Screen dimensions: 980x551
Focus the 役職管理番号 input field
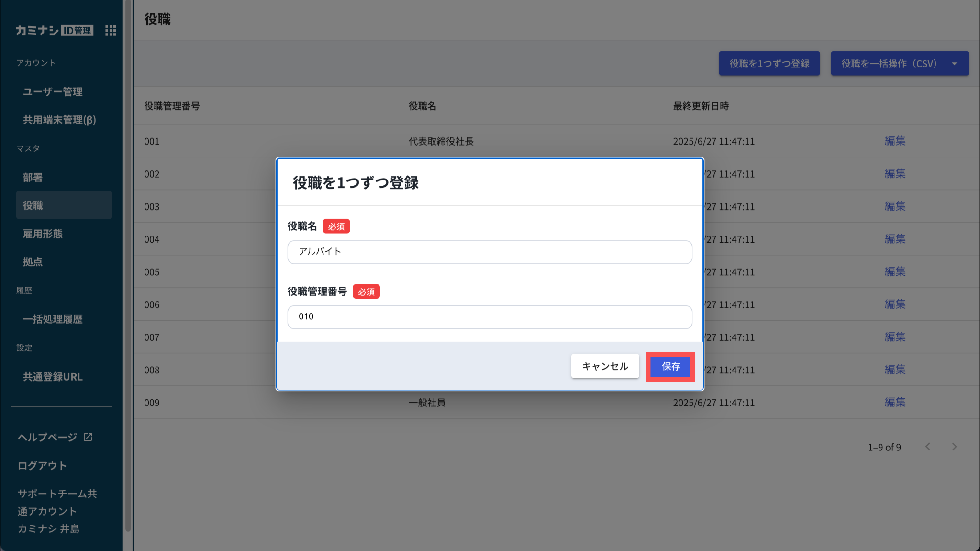pos(490,317)
